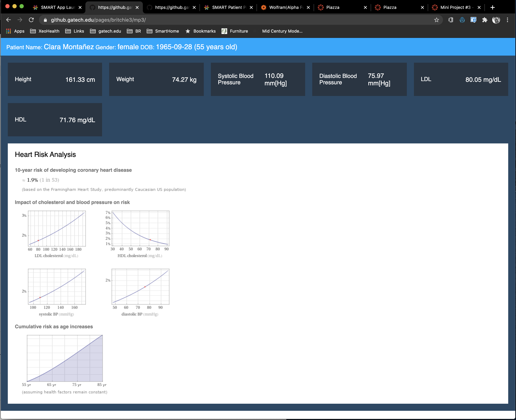The width and height of the screenshot is (516, 420).
Task: Open a new tab with the plus button
Action: click(x=492, y=7)
